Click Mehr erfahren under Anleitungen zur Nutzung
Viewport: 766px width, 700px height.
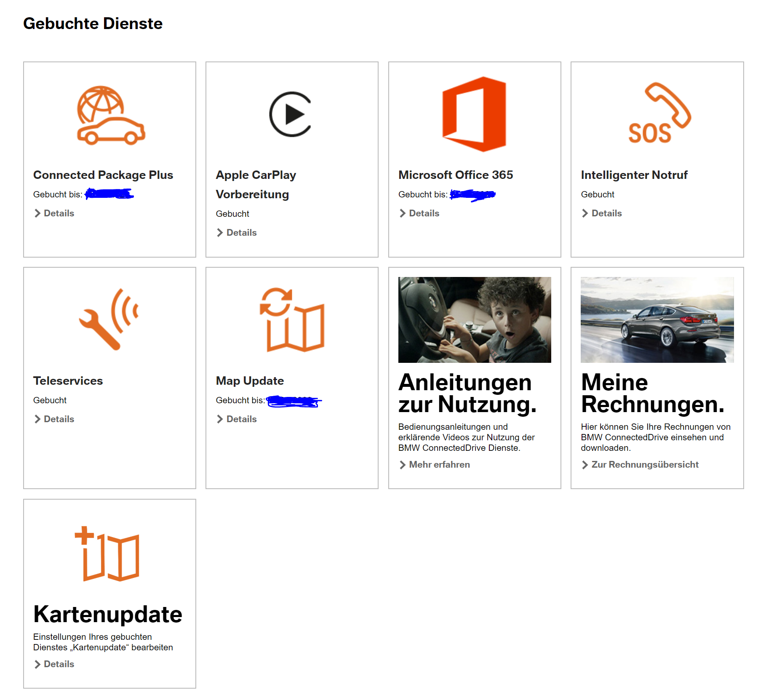[x=439, y=465]
